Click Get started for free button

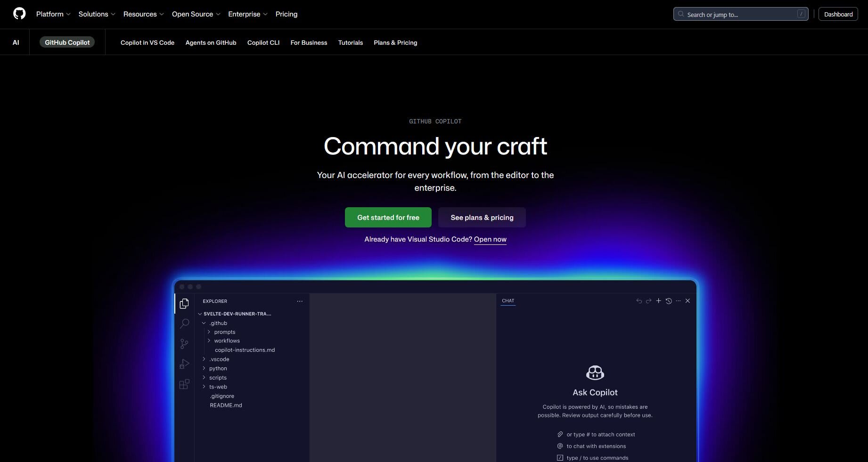click(x=388, y=218)
